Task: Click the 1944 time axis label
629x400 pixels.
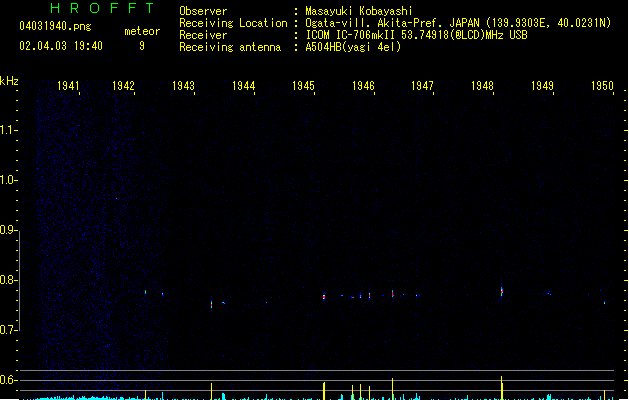Action: pyautogui.click(x=243, y=86)
